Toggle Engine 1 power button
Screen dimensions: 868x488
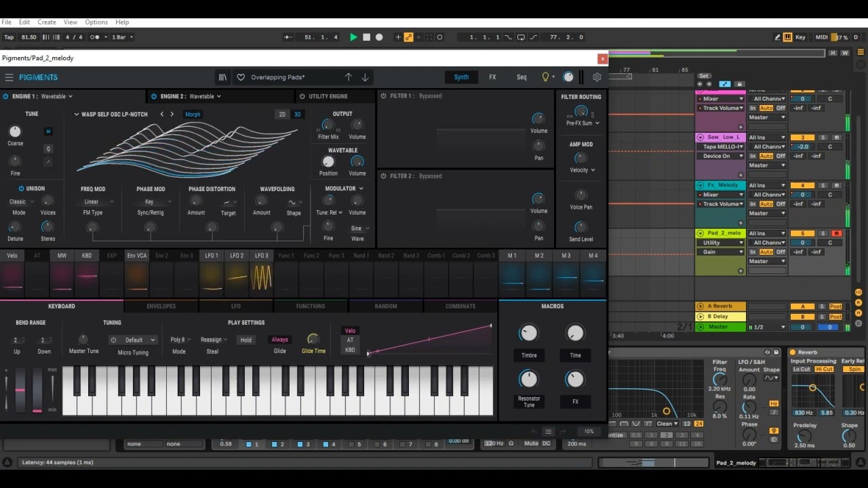coord(6,96)
